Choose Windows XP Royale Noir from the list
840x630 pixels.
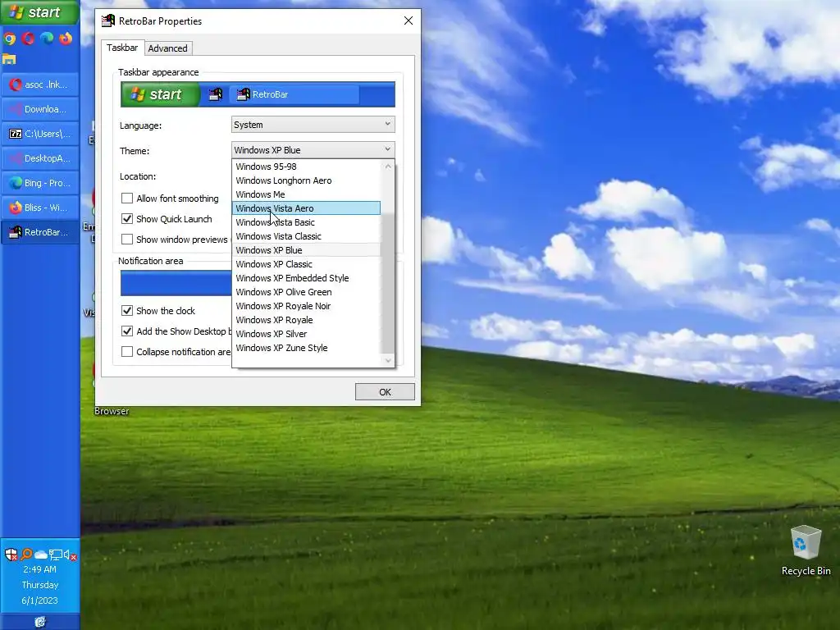[x=307, y=306]
